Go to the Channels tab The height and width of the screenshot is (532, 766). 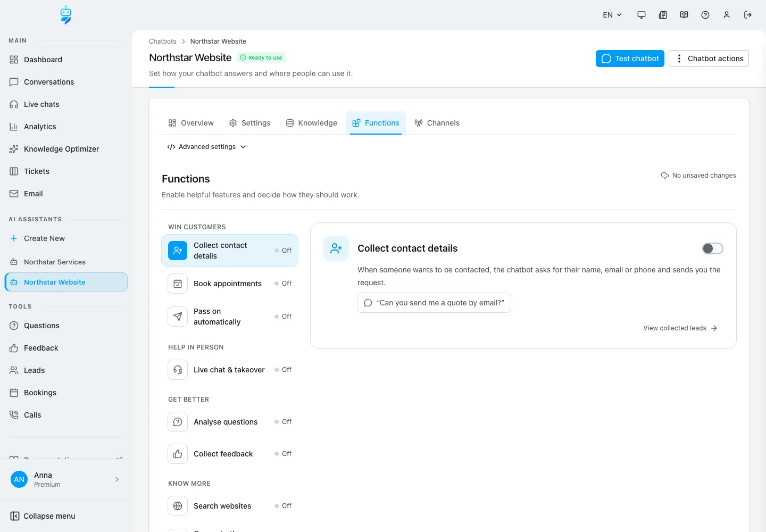(437, 123)
